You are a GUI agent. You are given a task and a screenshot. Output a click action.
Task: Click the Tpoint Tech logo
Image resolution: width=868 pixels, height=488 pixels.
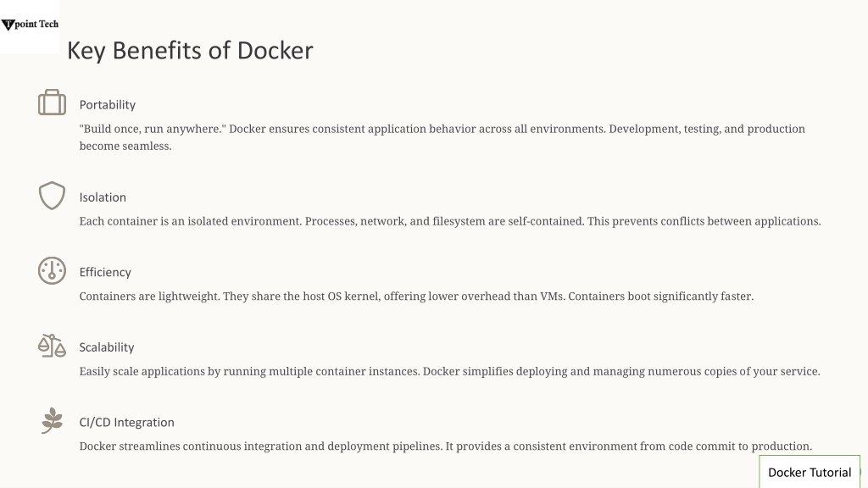30,25
